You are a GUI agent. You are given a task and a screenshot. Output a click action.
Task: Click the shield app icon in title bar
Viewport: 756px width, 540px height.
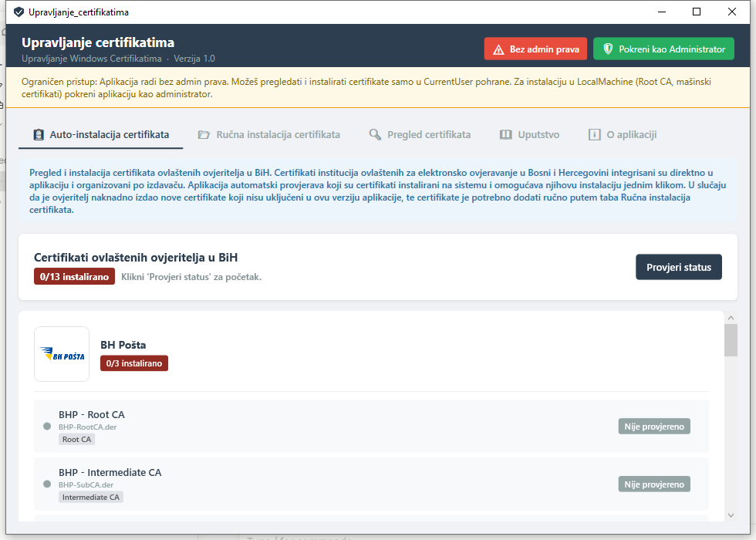pyautogui.click(x=19, y=12)
